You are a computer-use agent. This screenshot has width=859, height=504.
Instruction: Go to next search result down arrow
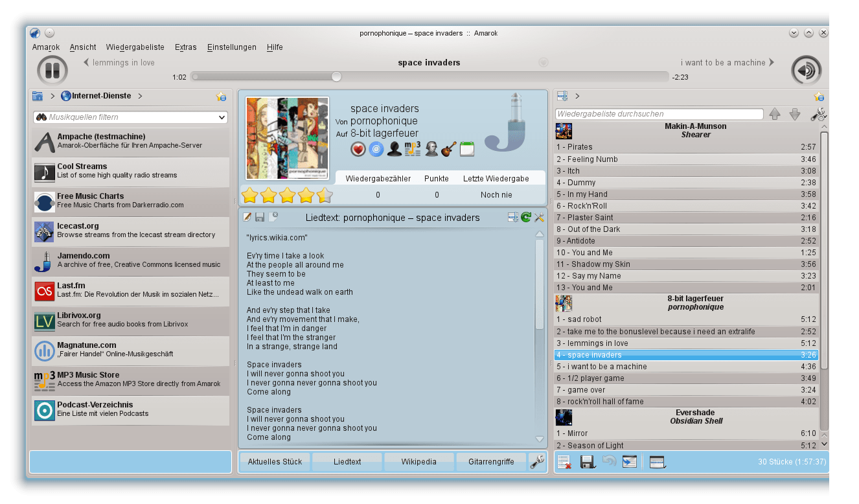tap(795, 114)
